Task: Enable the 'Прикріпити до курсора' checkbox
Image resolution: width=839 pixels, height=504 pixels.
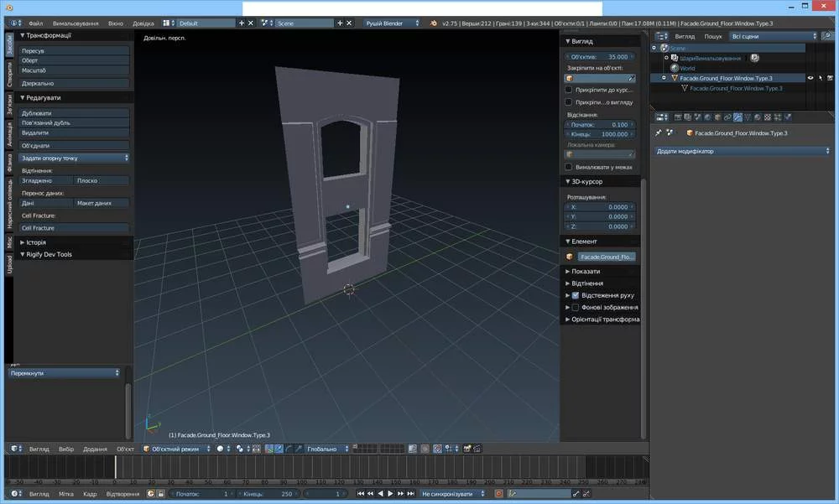Action: pos(569,89)
